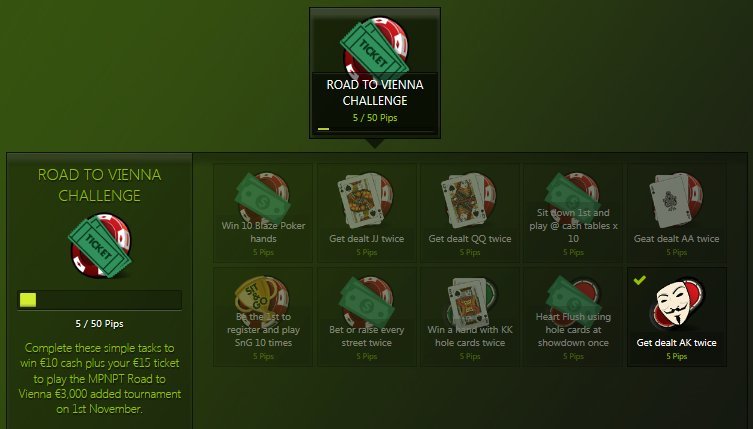The width and height of the screenshot is (753, 429).
Task: Click the Road to Vienna Challenge panel title
Action: click(99, 185)
